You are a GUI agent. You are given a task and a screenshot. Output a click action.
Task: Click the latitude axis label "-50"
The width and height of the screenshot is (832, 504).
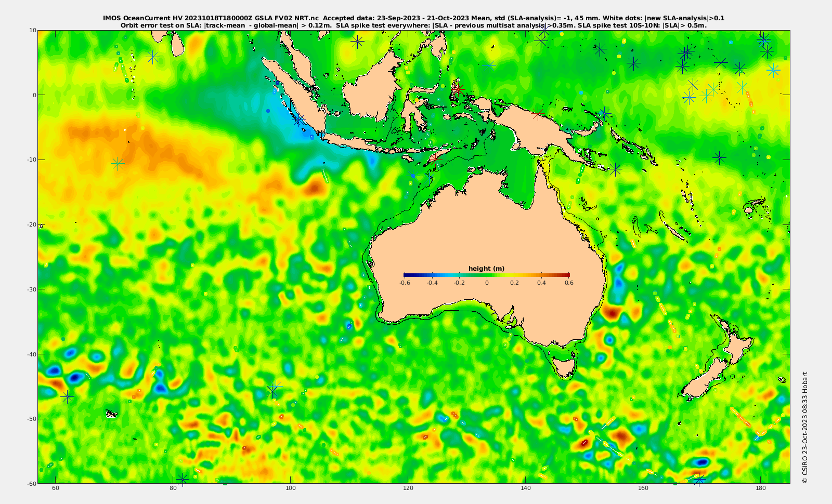click(31, 419)
